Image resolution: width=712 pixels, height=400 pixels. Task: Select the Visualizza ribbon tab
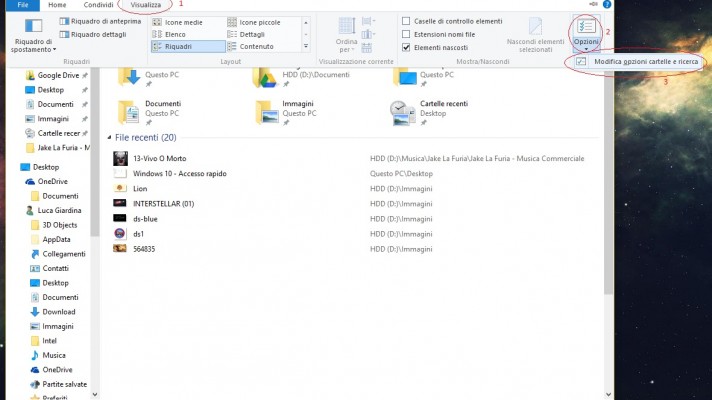click(145, 5)
